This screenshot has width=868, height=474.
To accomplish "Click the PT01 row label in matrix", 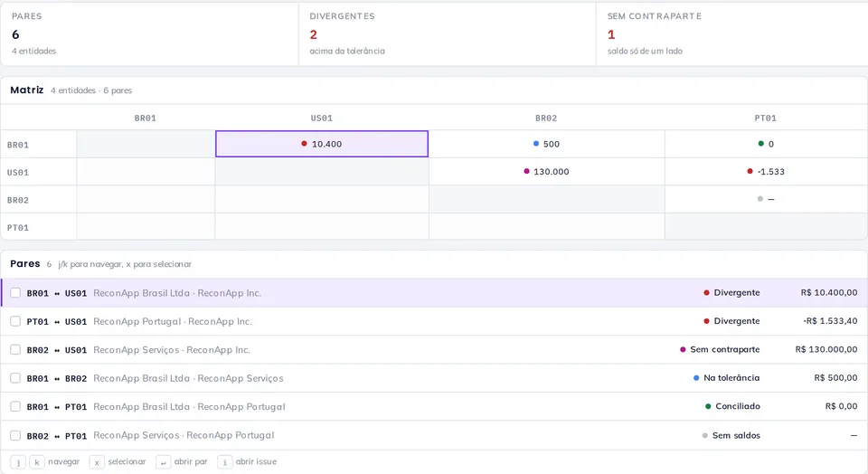I will pyautogui.click(x=18, y=228).
